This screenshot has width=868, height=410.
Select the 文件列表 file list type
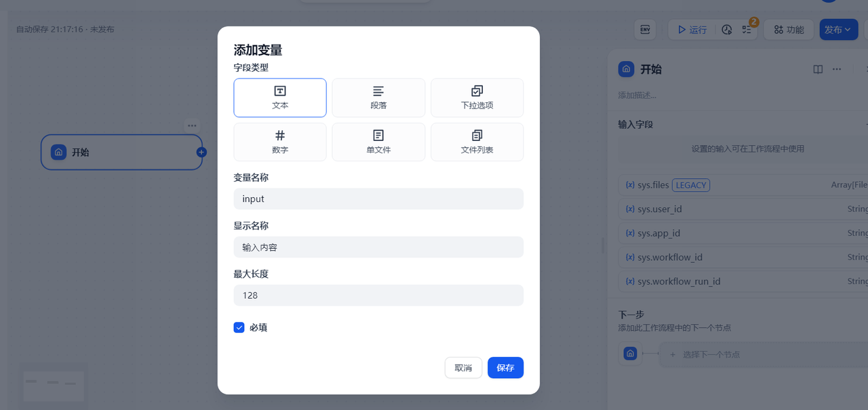477,142
